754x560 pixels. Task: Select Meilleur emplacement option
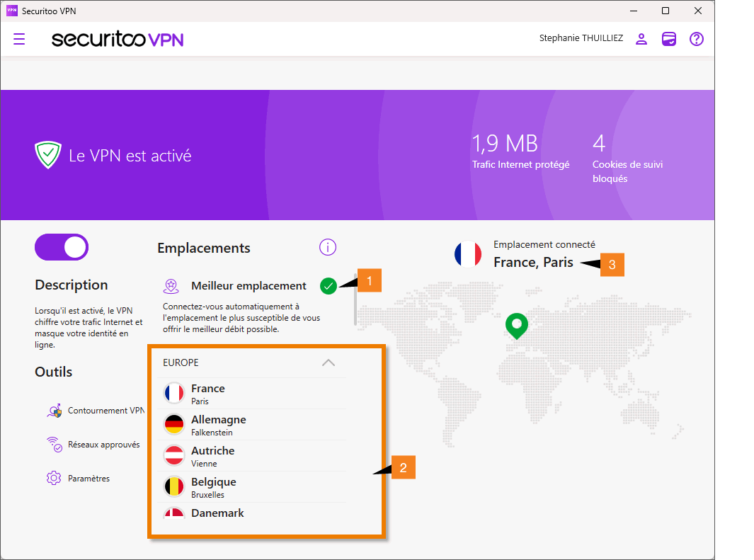click(x=250, y=286)
